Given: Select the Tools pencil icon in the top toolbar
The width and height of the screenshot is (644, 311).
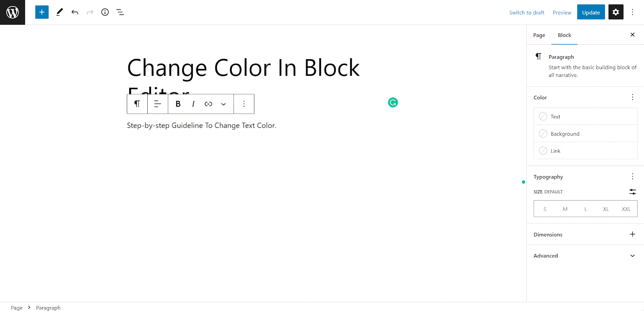Looking at the screenshot, I should tap(59, 12).
